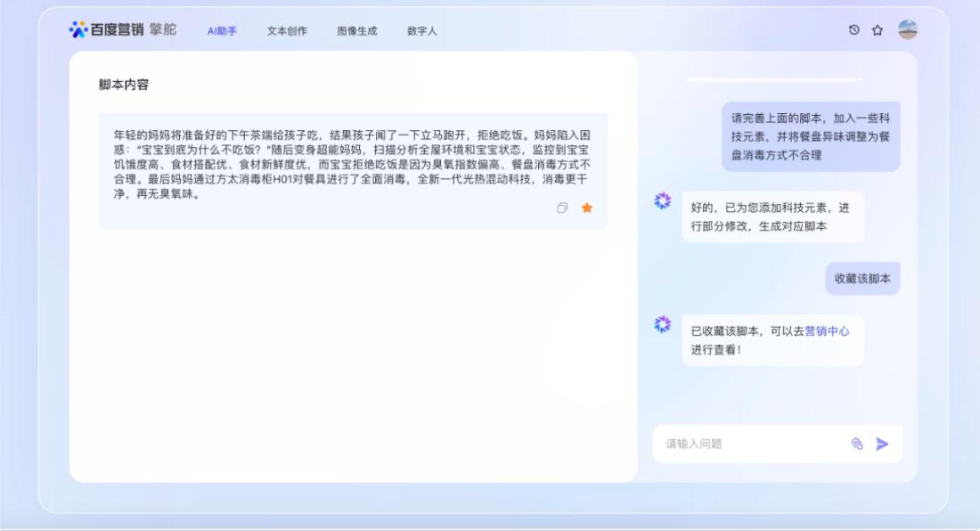Click the paperclip attachment icon
This screenshot has height=531, width=980.
(857, 444)
